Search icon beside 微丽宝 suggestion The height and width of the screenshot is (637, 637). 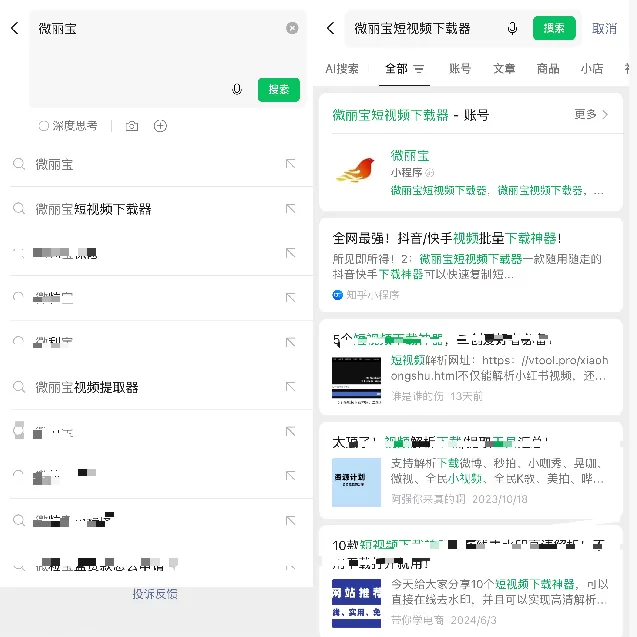(19, 164)
